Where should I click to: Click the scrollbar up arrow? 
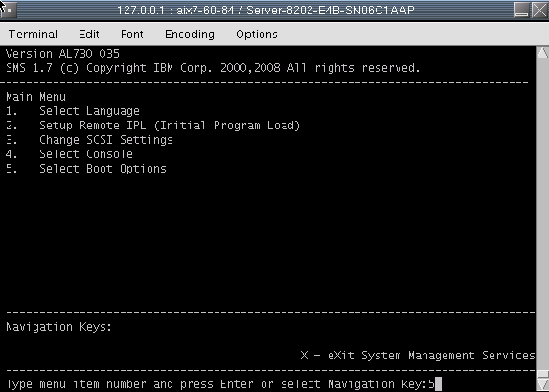coord(542,53)
